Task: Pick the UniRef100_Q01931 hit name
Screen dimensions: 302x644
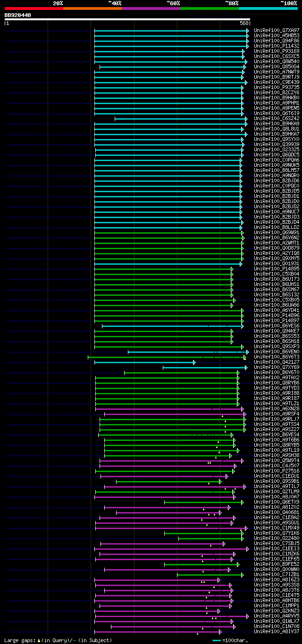Action: click(277, 263)
